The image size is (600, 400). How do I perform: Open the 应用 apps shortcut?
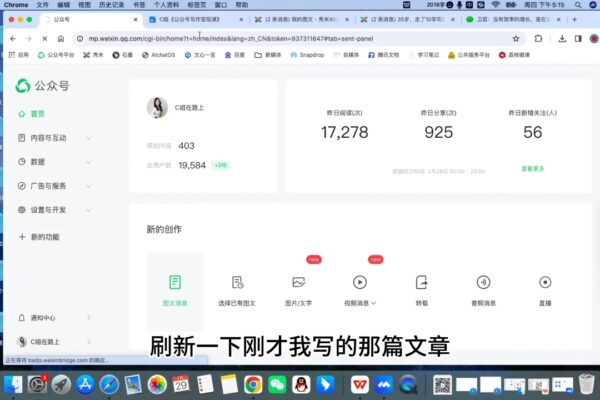19,55
